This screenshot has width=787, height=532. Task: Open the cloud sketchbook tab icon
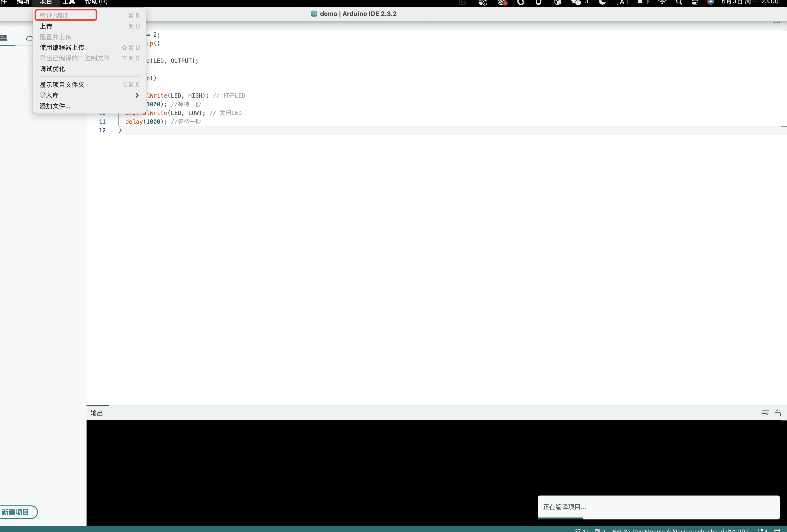coord(29,38)
